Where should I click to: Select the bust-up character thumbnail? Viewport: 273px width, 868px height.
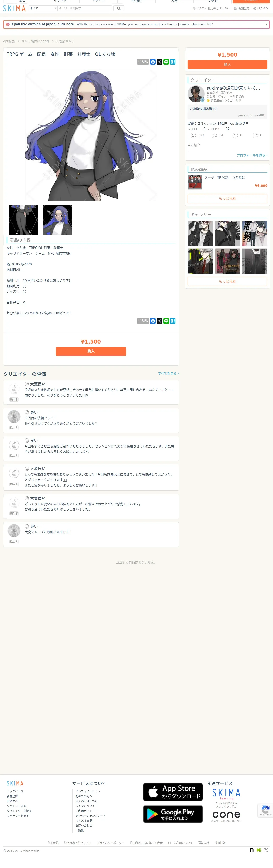tap(57, 220)
